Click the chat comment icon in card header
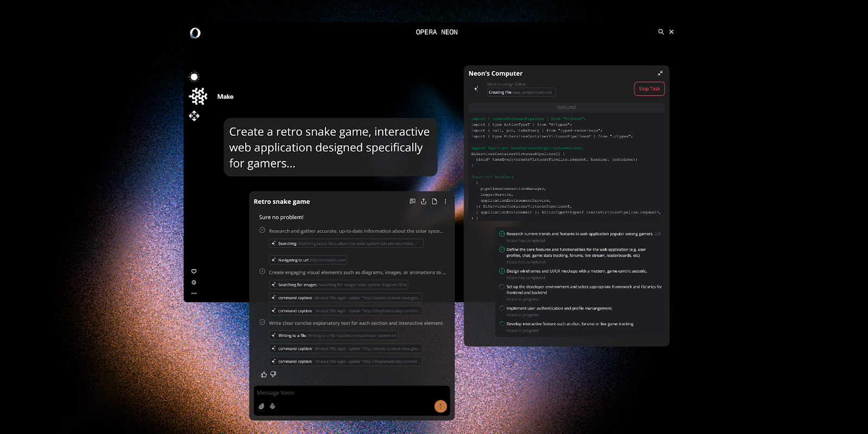 point(412,201)
